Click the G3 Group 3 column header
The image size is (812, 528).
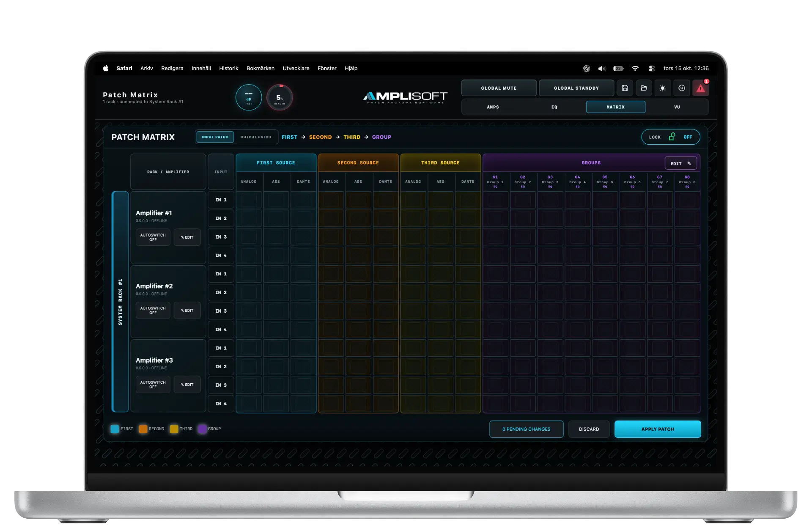pyautogui.click(x=550, y=181)
